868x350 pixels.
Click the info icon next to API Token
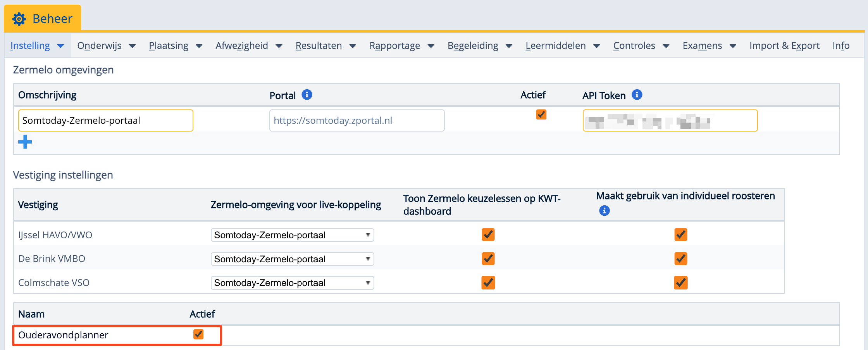click(x=637, y=95)
